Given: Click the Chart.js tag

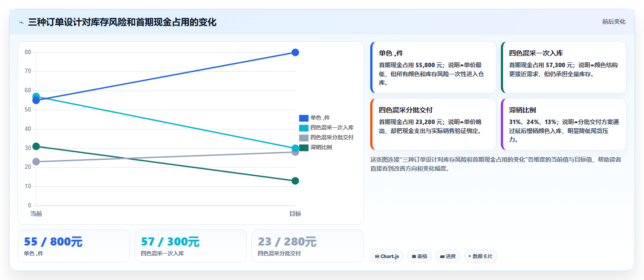Looking at the screenshot, I should tap(387, 256).
